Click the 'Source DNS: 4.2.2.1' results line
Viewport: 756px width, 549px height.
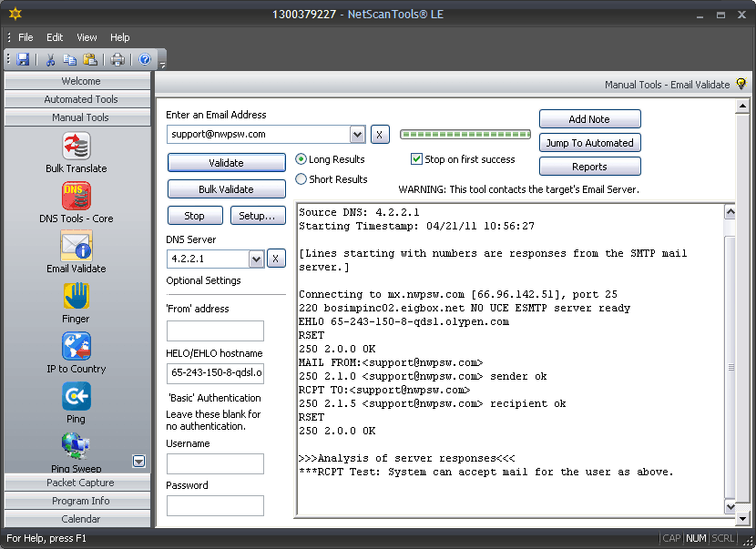pyautogui.click(x=359, y=212)
